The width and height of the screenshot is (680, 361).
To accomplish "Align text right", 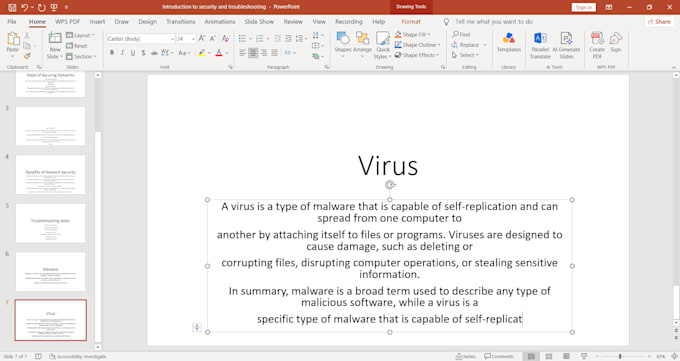I will [x=264, y=53].
